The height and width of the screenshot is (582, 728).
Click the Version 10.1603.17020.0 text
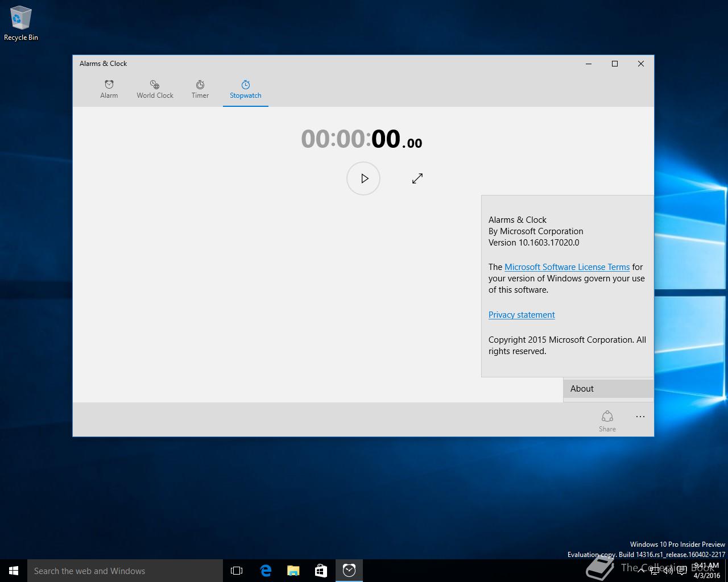tap(533, 243)
